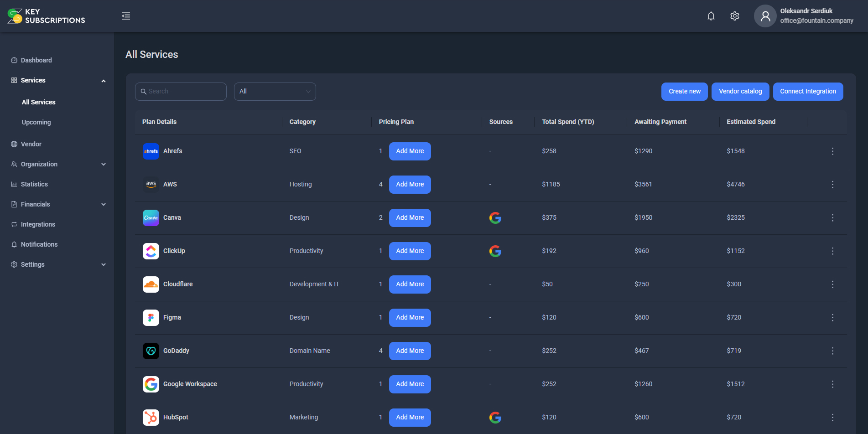Click the Estimated Spend column header
This screenshot has width=868, height=434.
pos(751,122)
